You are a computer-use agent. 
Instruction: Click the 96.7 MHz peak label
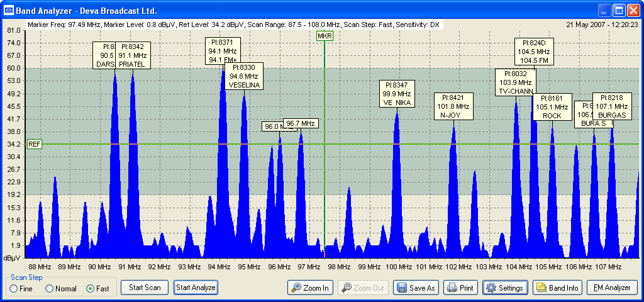tap(301, 123)
